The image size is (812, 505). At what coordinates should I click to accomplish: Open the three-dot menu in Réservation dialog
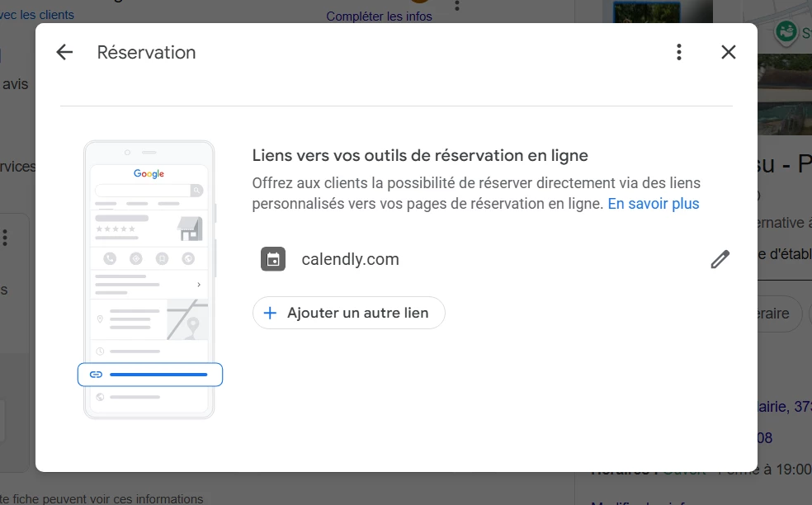[679, 52]
